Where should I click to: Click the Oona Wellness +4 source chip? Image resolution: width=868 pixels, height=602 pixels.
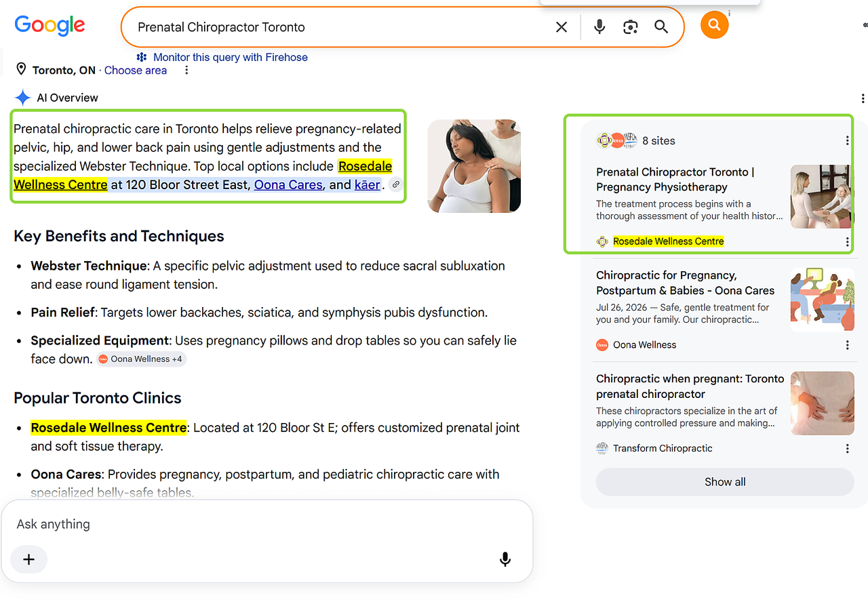tap(140, 359)
